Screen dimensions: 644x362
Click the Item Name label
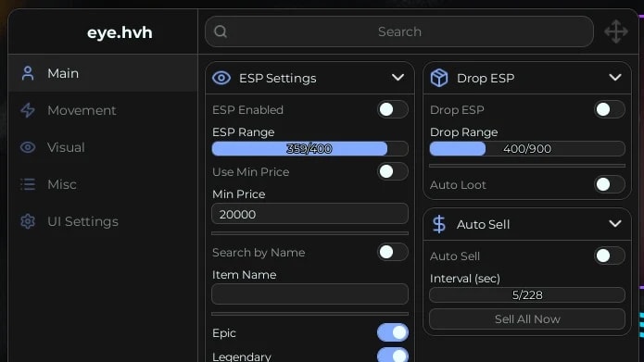[244, 275]
